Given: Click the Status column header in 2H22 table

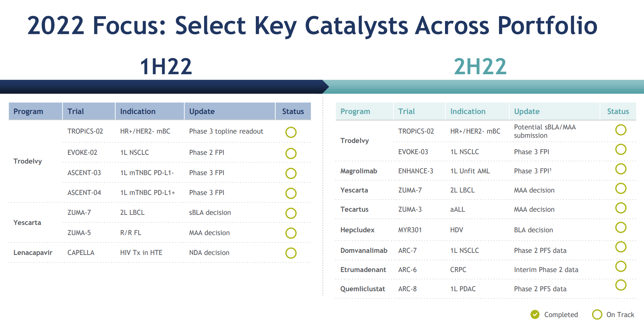Looking at the screenshot, I should (x=618, y=111).
